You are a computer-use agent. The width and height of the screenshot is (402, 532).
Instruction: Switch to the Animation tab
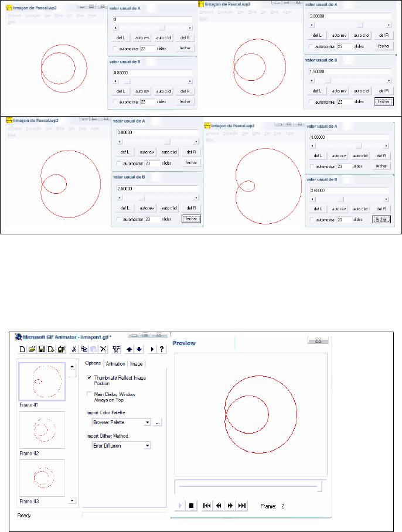(x=115, y=364)
